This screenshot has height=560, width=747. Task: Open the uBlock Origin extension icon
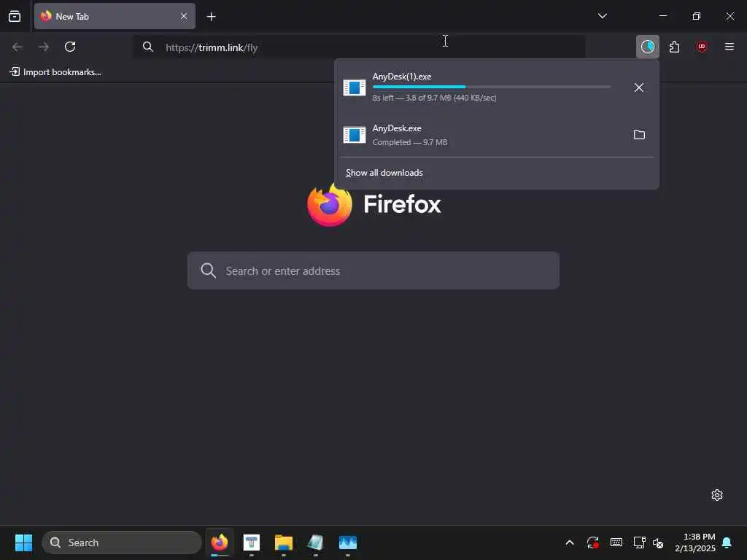point(701,47)
